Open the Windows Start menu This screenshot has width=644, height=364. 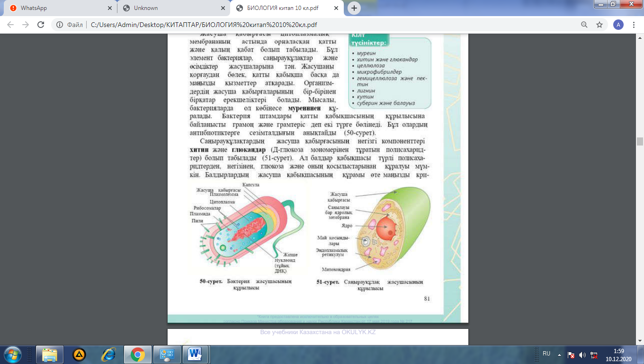coord(12,354)
